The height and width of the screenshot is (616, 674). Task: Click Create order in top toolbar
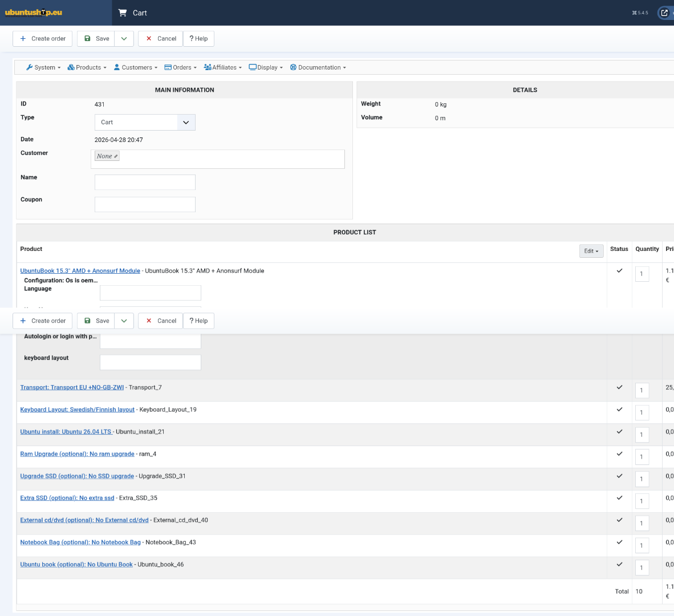(43, 39)
